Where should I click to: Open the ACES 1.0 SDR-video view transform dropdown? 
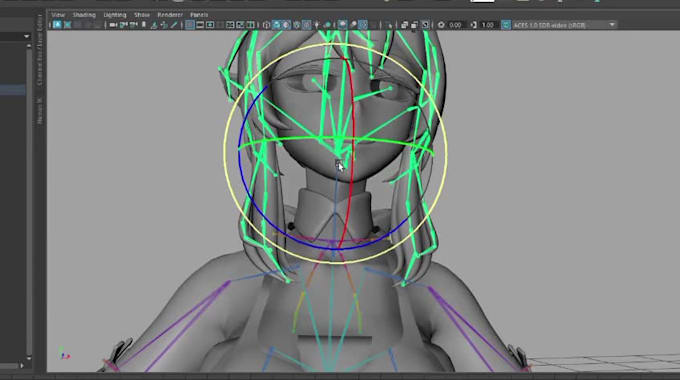[x=564, y=25]
